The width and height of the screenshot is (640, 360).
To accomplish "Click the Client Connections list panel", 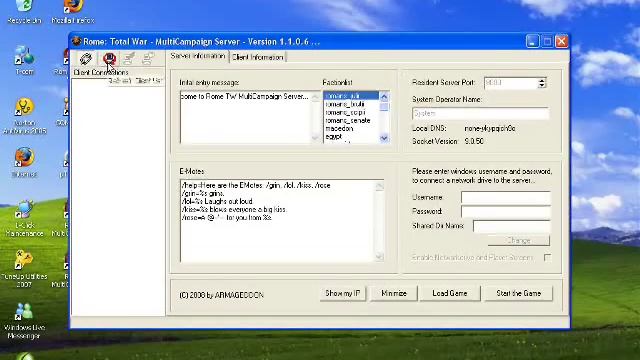I will point(118,198).
